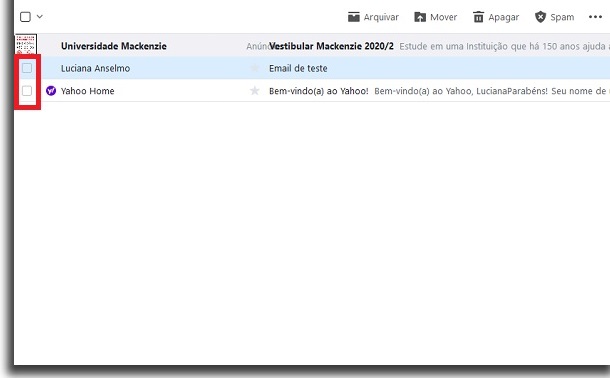
Task: Click the purple Yahoo Home sender icon
Action: tap(51, 91)
